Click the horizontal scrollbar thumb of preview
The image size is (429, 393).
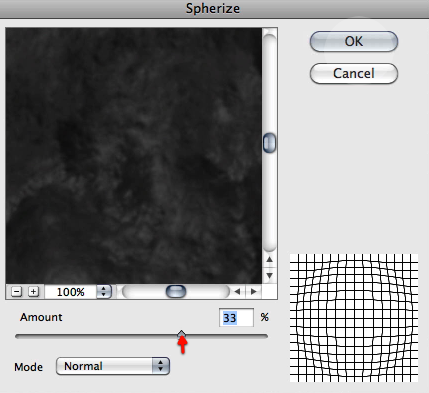pos(176,292)
